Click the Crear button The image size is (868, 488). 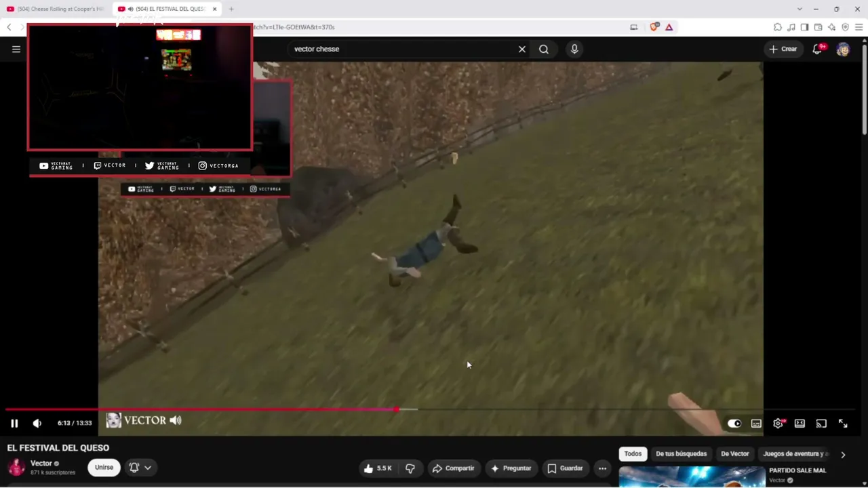(x=783, y=49)
